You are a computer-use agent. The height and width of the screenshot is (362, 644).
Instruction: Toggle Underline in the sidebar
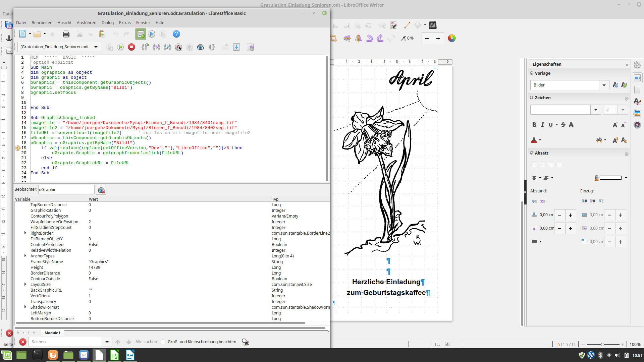click(551, 125)
